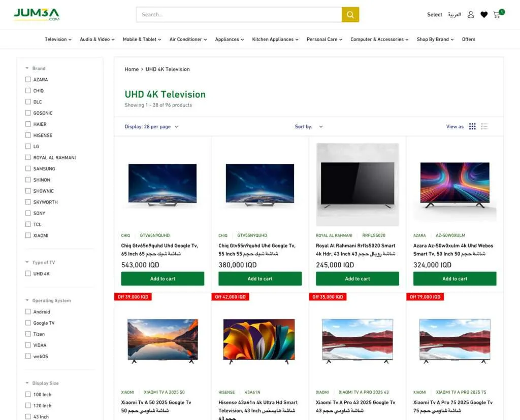This screenshot has height=420, width=520.
Task: Open the Television menu
Action: tap(58, 39)
